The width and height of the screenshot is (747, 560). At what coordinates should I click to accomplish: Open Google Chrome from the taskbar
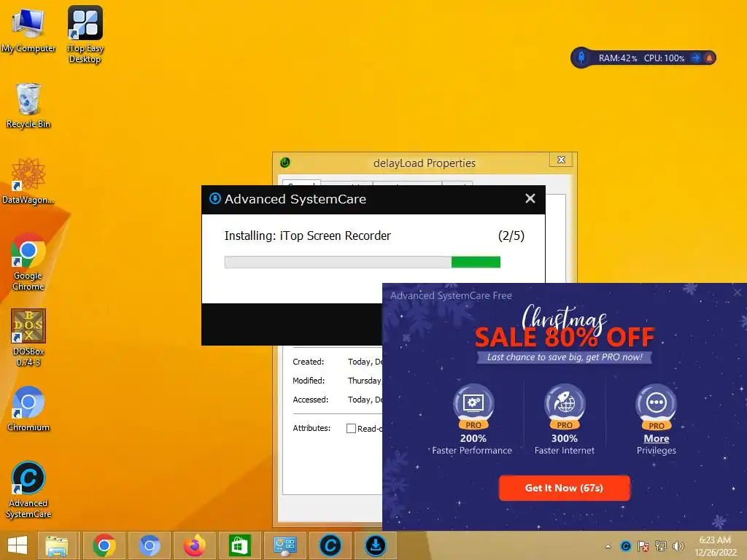104,545
